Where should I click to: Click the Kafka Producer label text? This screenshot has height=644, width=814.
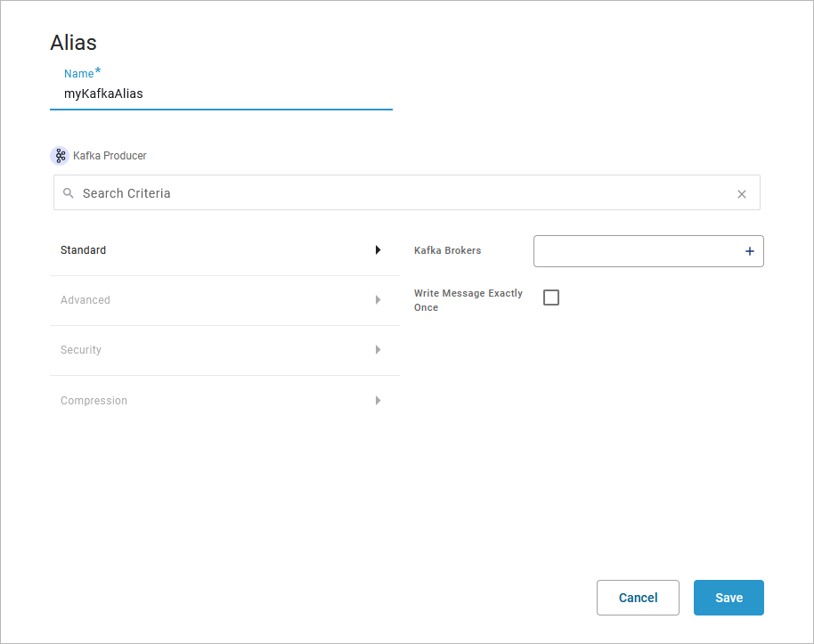tap(110, 156)
